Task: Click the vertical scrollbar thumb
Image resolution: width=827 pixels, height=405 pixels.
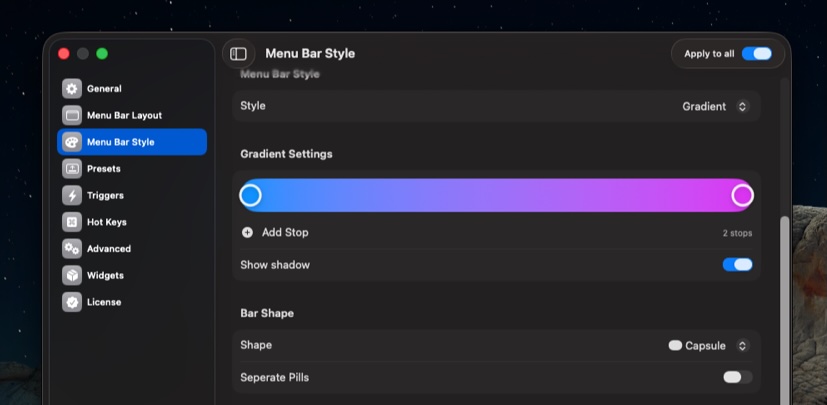Action: [x=784, y=311]
